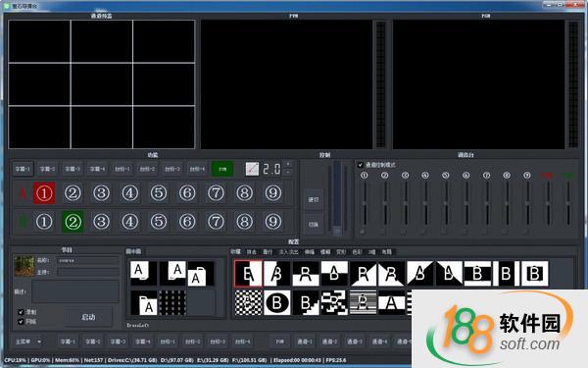Click the 名称 input field
Screen dimensions: 588x368
[x=88, y=260]
